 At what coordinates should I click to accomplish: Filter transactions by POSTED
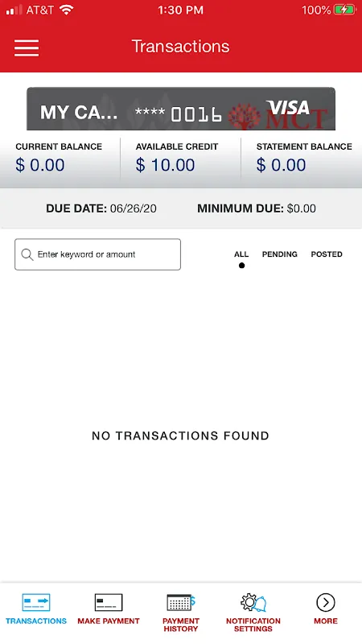point(327,254)
